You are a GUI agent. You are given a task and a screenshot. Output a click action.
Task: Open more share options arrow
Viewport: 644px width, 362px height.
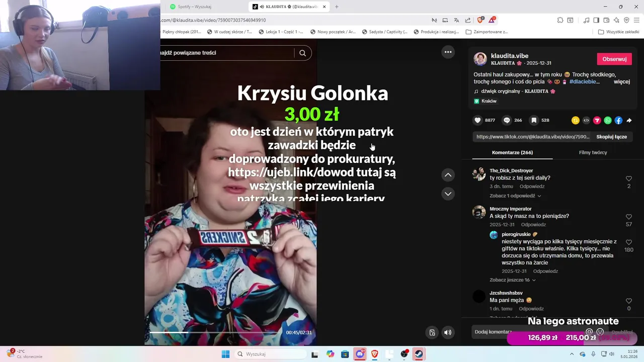[629, 121]
